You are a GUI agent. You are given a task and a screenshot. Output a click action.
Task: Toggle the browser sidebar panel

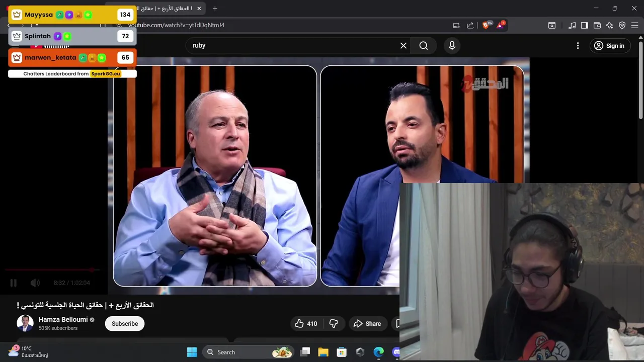[x=584, y=25]
